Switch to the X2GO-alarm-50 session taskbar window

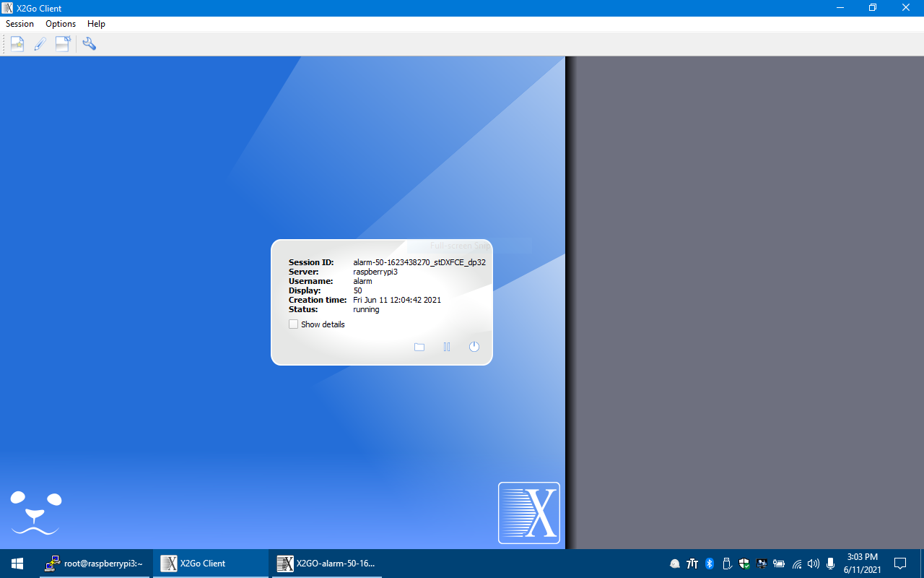327,564
